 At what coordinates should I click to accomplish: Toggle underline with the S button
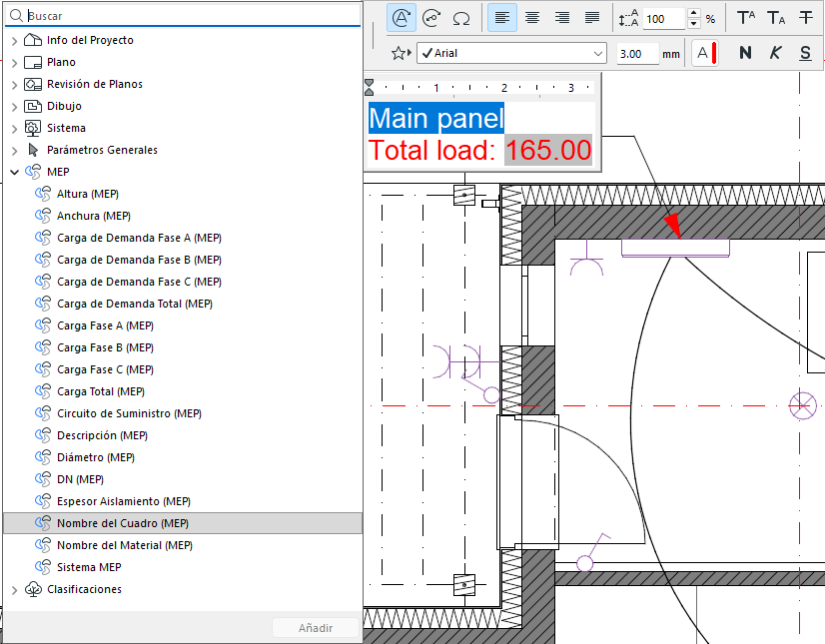[805, 53]
